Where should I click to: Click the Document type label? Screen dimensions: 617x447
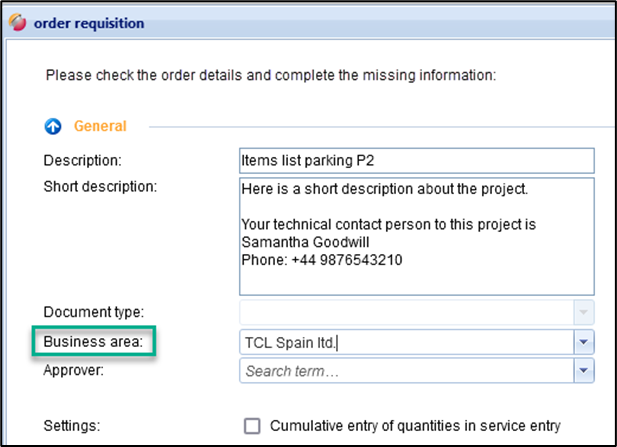(x=94, y=313)
